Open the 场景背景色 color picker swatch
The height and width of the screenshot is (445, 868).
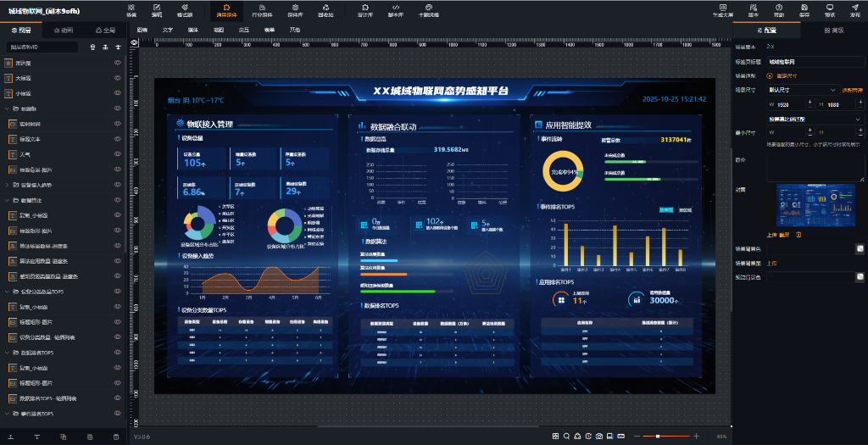pyautogui.click(x=859, y=248)
